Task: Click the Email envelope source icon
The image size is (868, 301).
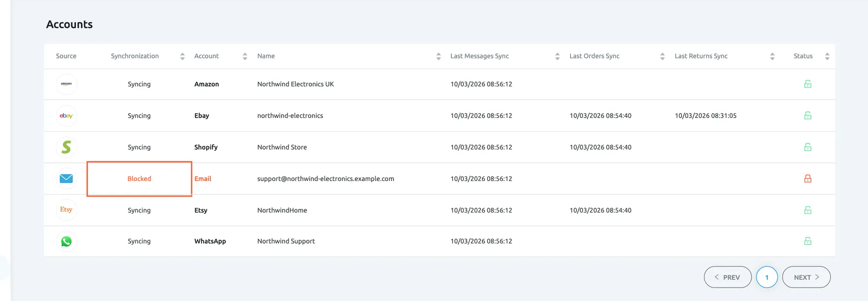Action: pos(66,179)
